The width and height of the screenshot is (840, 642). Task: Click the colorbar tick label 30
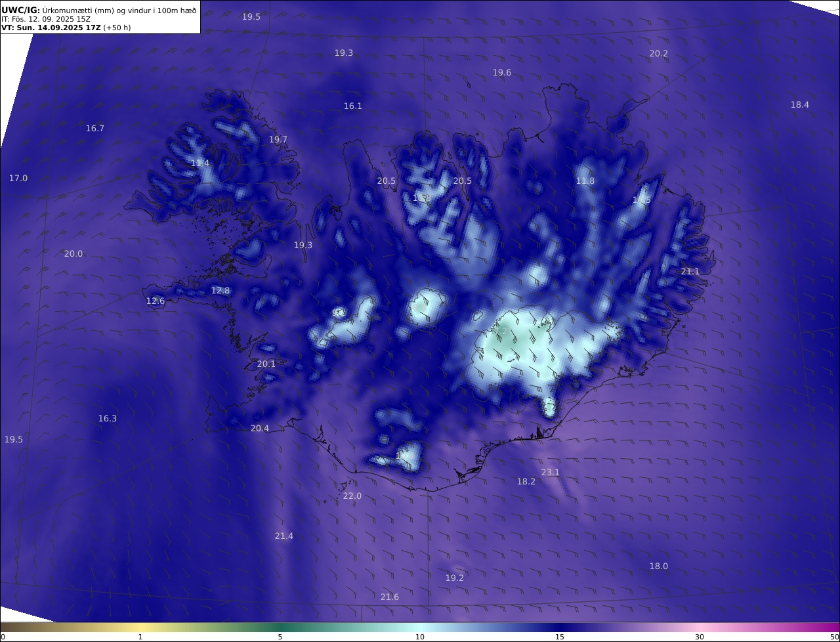coord(700,637)
